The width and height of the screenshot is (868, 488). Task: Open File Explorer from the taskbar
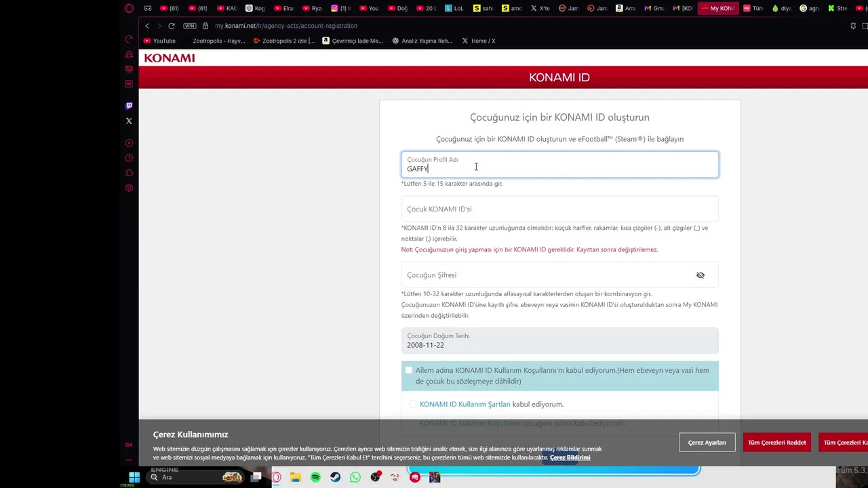pos(296,477)
